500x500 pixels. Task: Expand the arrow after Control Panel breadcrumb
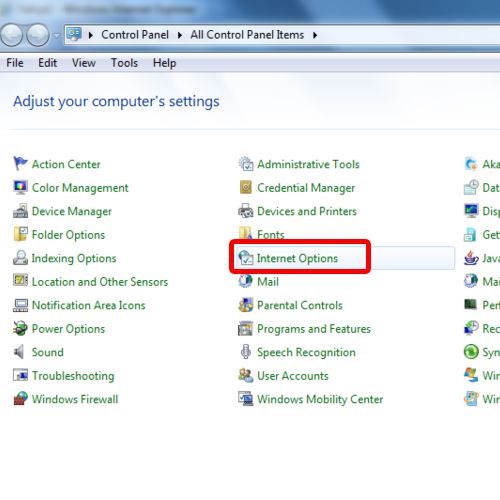(x=180, y=35)
